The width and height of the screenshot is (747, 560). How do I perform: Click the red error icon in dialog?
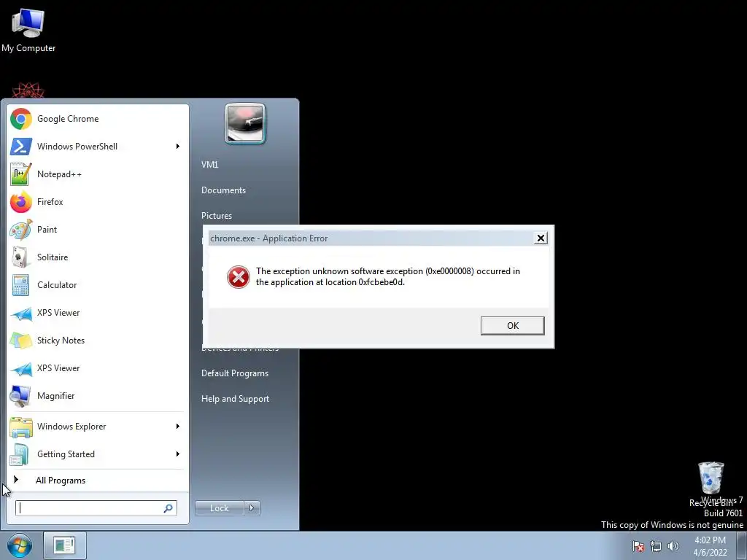click(239, 277)
